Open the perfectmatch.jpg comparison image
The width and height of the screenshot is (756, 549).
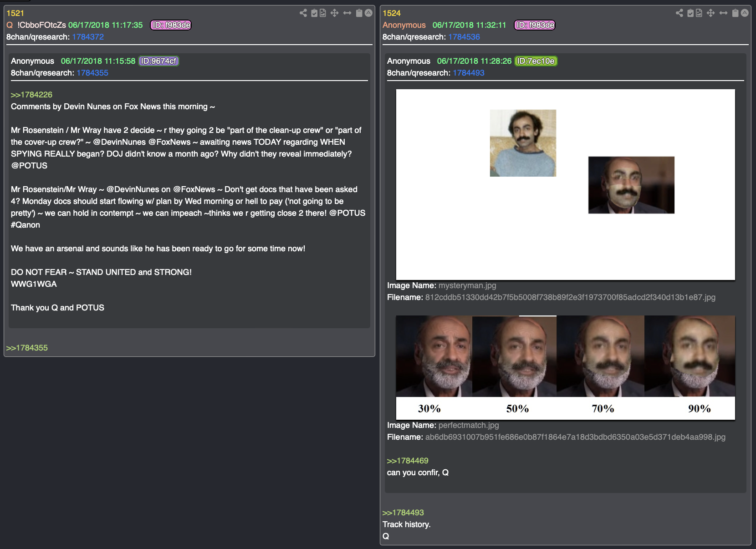tap(566, 367)
